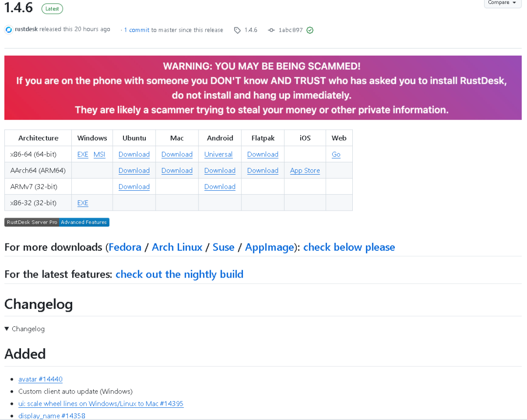Download Windows x86-32 EXE installer

(x=82, y=203)
